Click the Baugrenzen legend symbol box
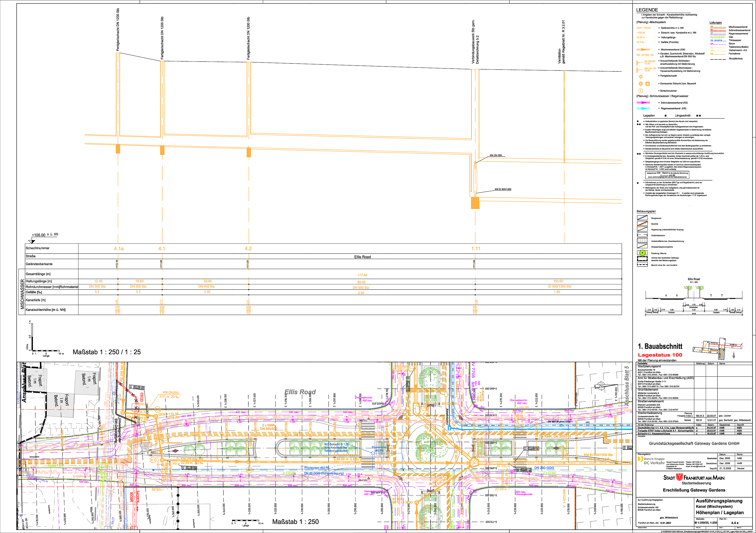Viewport: 756px width, 533px height. coord(642,218)
